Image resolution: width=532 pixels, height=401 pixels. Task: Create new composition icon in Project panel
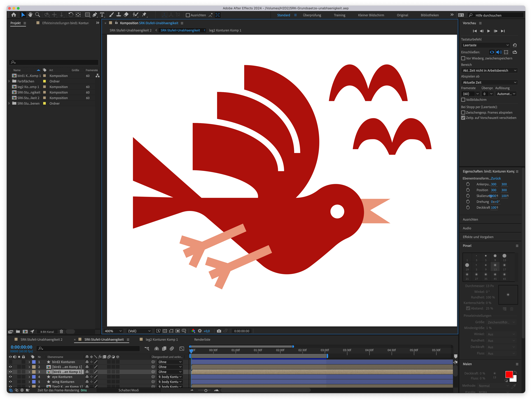click(25, 331)
